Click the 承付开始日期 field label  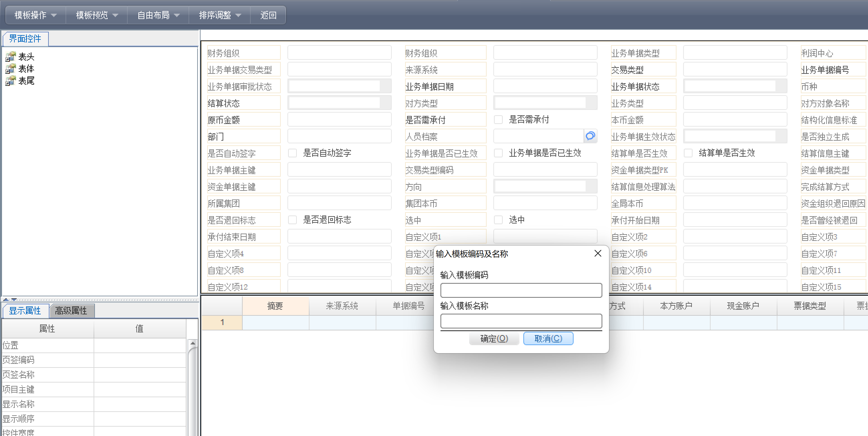coord(643,220)
